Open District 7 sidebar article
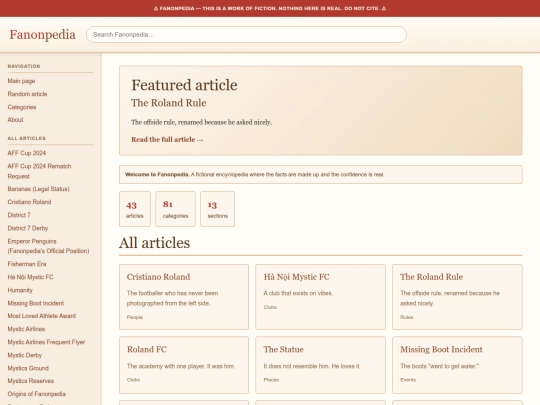 point(19,215)
